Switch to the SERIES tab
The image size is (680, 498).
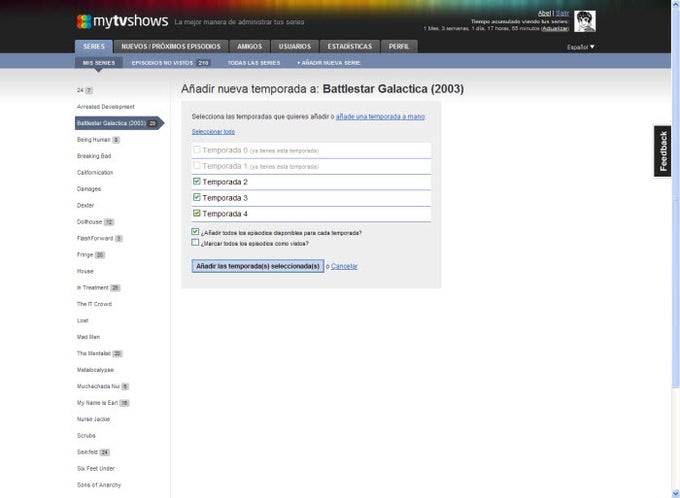(94, 46)
